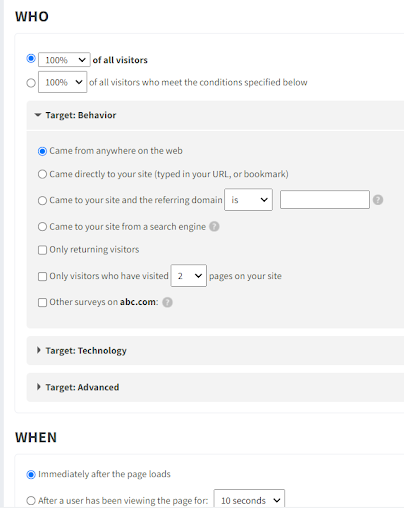Select visitors who meet conditions radio button

pyautogui.click(x=31, y=82)
